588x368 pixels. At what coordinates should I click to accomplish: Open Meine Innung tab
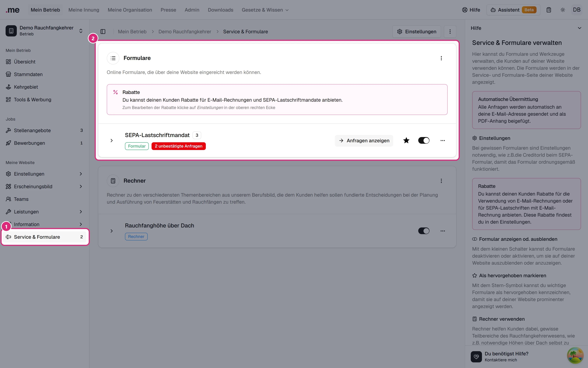click(x=84, y=10)
